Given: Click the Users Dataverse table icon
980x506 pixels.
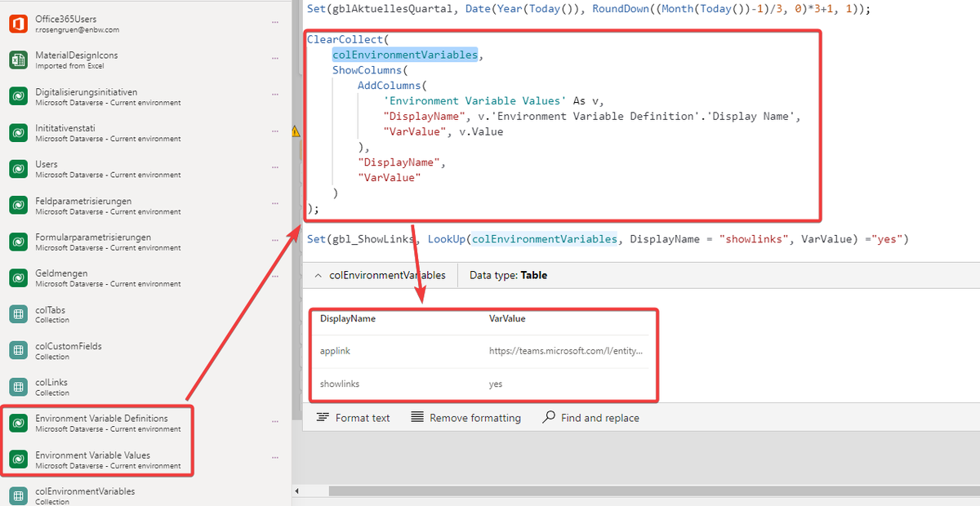Looking at the screenshot, I should pyautogui.click(x=18, y=169).
